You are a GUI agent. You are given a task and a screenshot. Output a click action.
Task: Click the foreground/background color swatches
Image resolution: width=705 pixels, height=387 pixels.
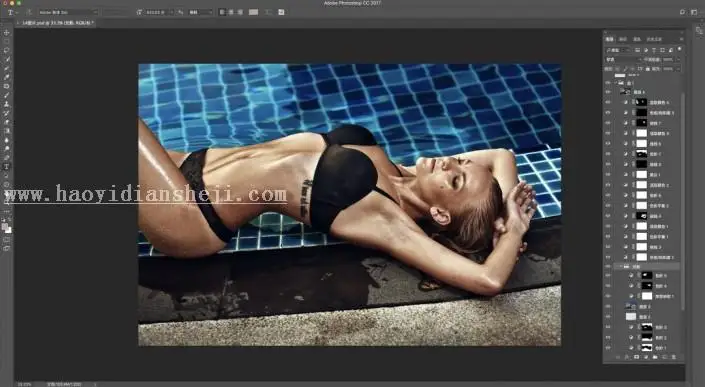click(x=7, y=228)
